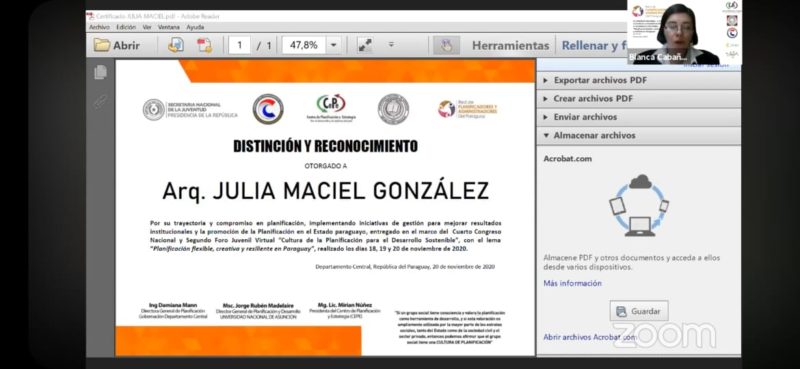The width and height of the screenshot is (800, 369).
Task: Open the Ver menu
Action: pyautogui.click(x=147, y=28)
